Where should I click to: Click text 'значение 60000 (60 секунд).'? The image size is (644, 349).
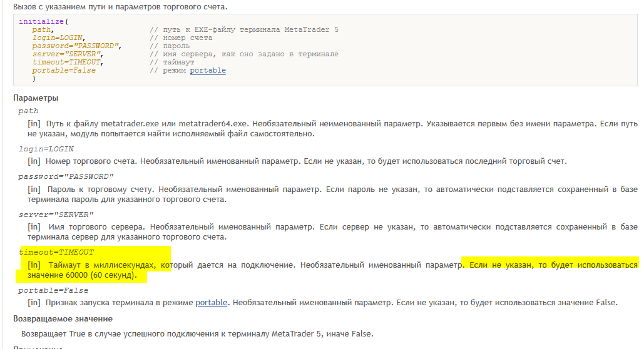point(82,275)
